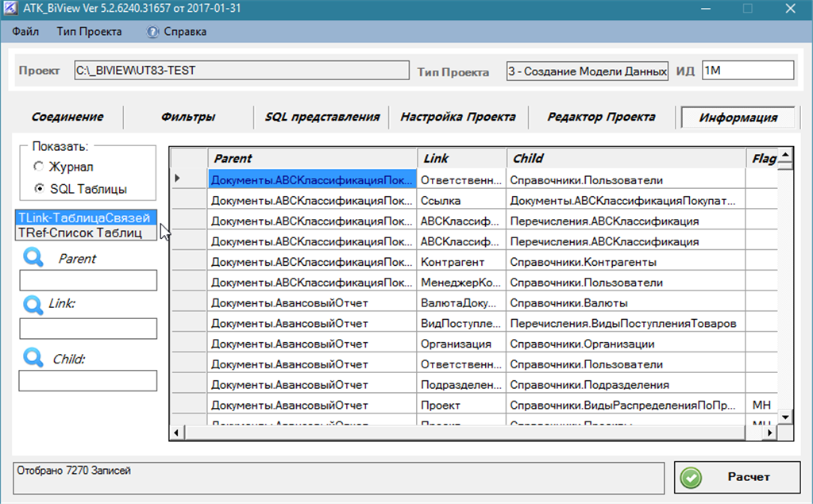Switch to the Редактор Проекта tab
The image size is (813, 504).
pos(602,117)
